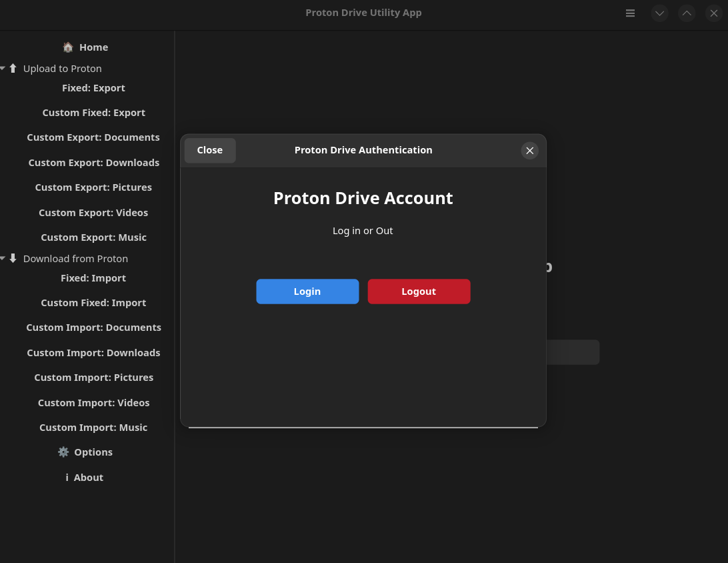Open Custom Export: Videos
Viewport: 728px width, 563px height.
click(x=93, y=212)
